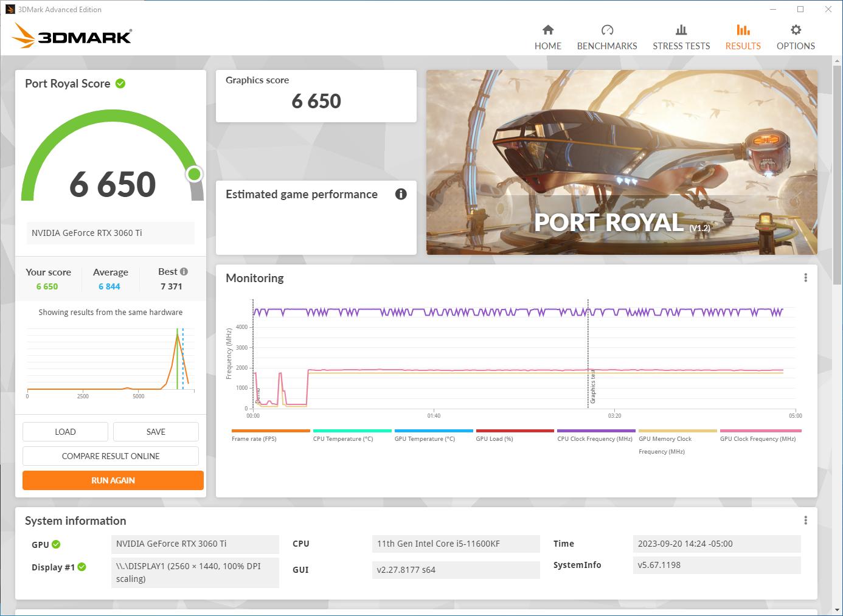The height and width of the screenshot is (616, 843).
Task: Toggle CPU Clock Frequency legend series
Action: (594, 438)
